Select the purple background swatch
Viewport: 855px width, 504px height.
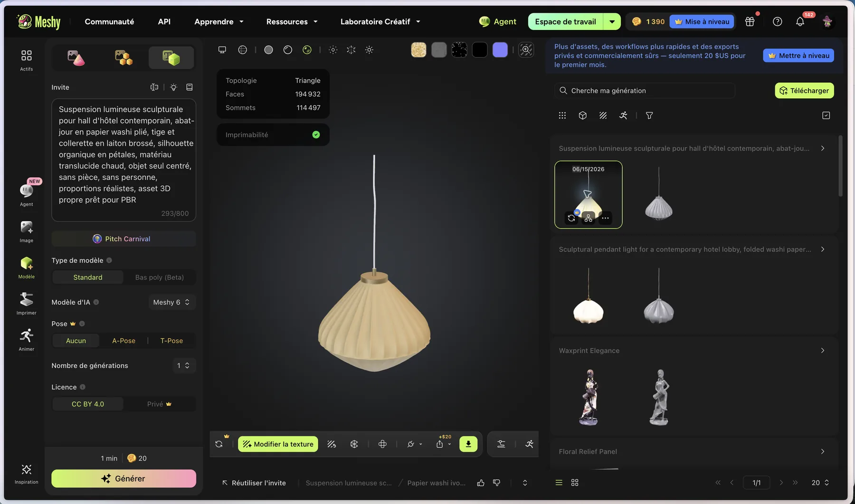[x=500, y=50]
